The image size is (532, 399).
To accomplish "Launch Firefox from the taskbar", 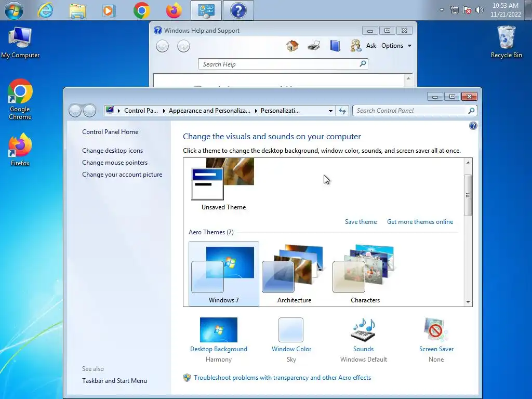I will pos(174,10).
